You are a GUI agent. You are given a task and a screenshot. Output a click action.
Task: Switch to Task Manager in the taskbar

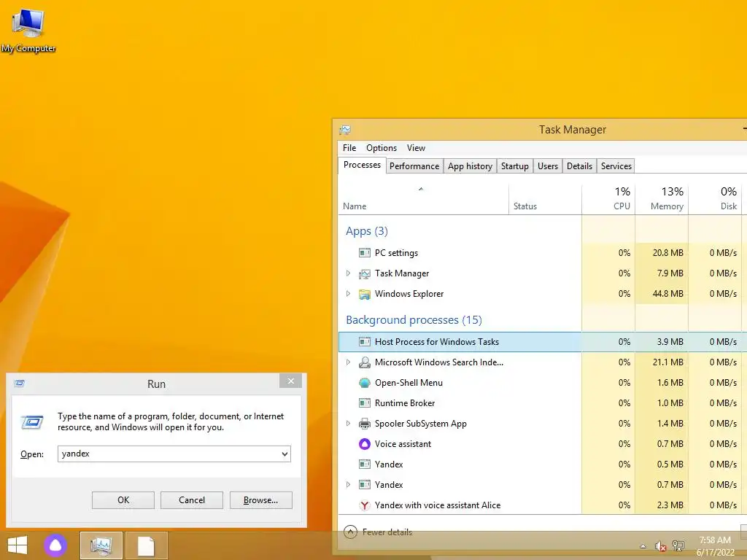point(101,545)
